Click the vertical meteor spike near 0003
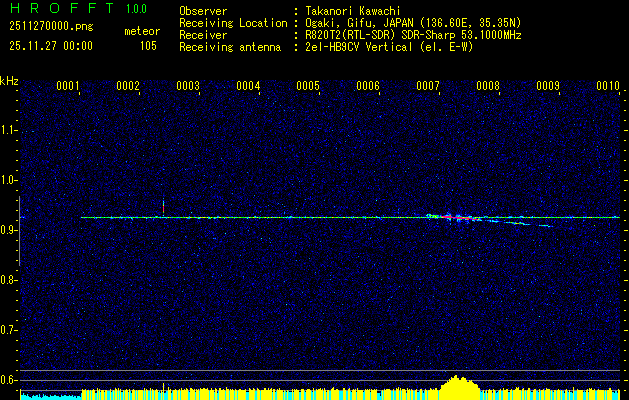Image resolution: width=629 pixels, height=400 pixels. pyautogui.click(x=163, y=207)
